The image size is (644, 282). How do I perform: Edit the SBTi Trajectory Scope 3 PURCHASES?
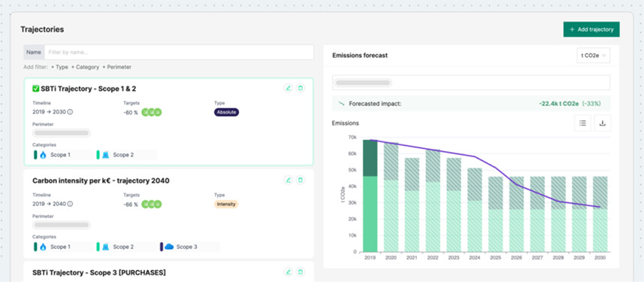pos(289,271)
